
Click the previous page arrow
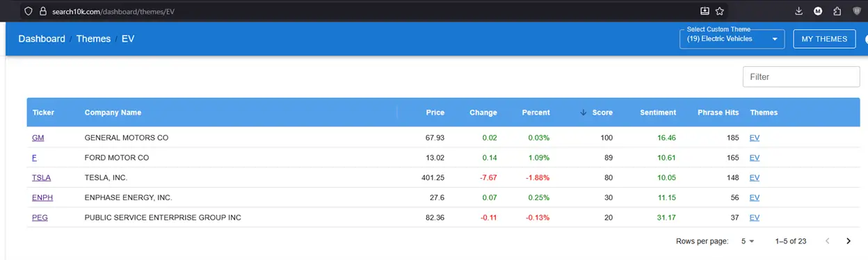tap(828, 241)
